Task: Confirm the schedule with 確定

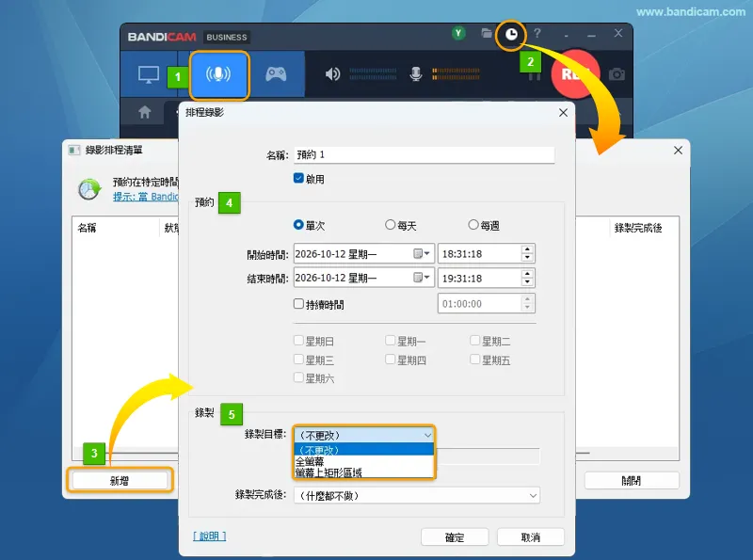Action: [455, 537]
